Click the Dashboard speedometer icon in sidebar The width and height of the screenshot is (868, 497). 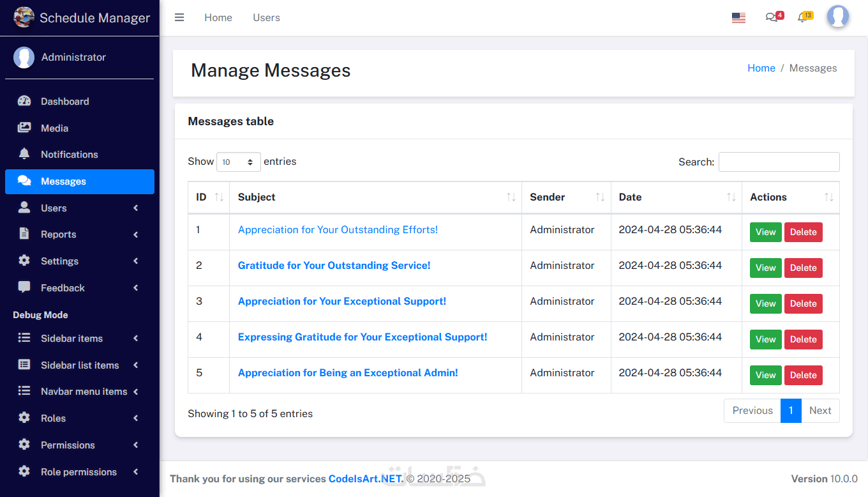[24, 101]
